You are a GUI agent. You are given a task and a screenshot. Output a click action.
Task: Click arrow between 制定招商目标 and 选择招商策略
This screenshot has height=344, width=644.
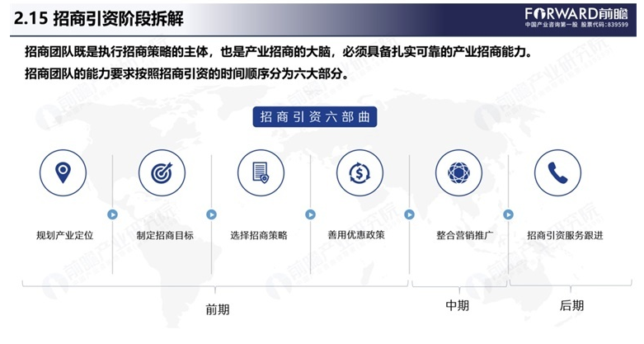pos(212,214)
